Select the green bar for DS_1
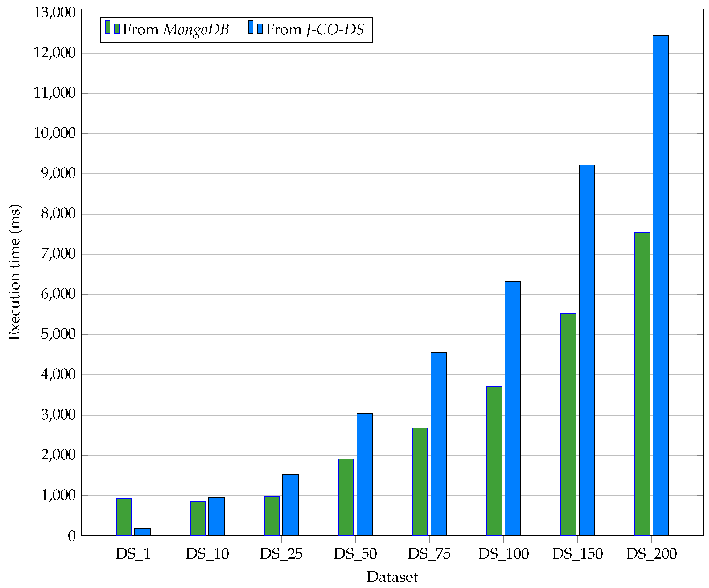Image resolution: width=709 pixels, height=588 pixels. pos(124,517)
